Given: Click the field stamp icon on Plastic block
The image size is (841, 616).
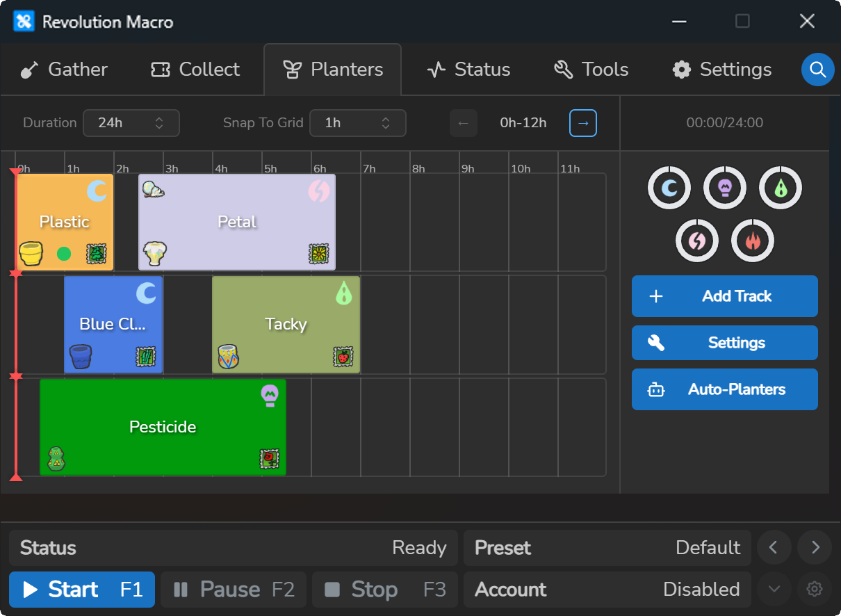Looking at the screenshot, I should tap(96, 254).
